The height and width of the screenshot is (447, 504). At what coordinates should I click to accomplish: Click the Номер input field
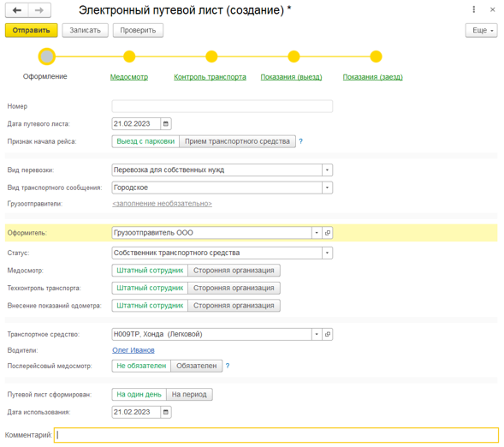click(222, 106)
